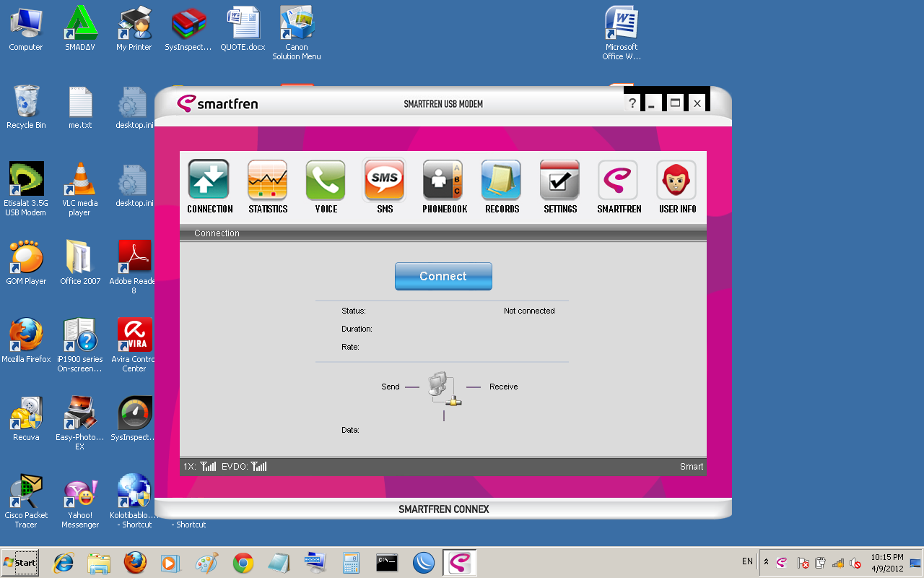Select the Yahoo! Messenger shortcut
This screenshot has height=578, width=924.
click(x=80, y=501)
